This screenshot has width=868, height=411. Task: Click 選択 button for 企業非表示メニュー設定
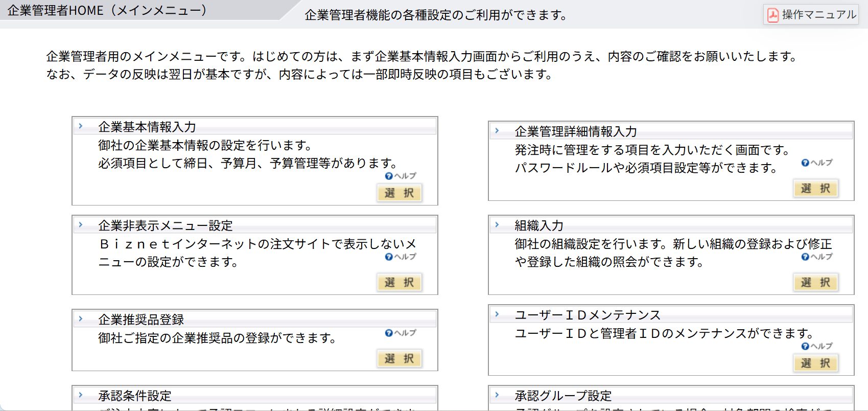click(399, 283)
